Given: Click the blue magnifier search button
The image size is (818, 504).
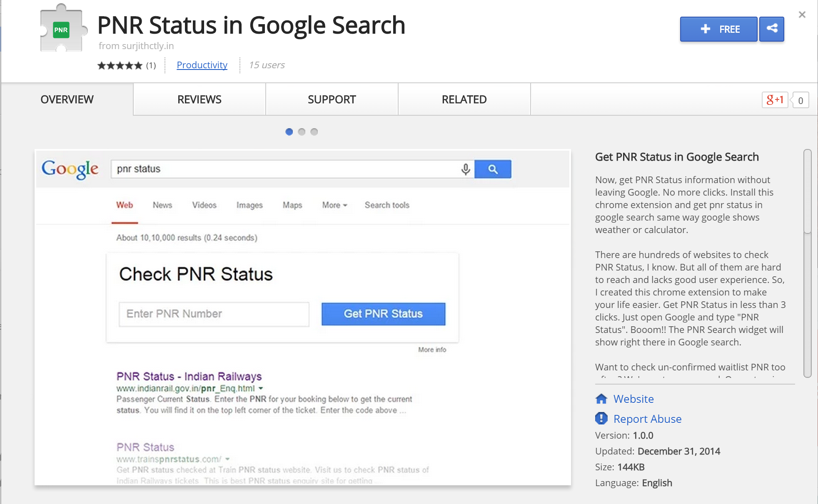Looking at the screenshot, I should click(x=493, y=169).
